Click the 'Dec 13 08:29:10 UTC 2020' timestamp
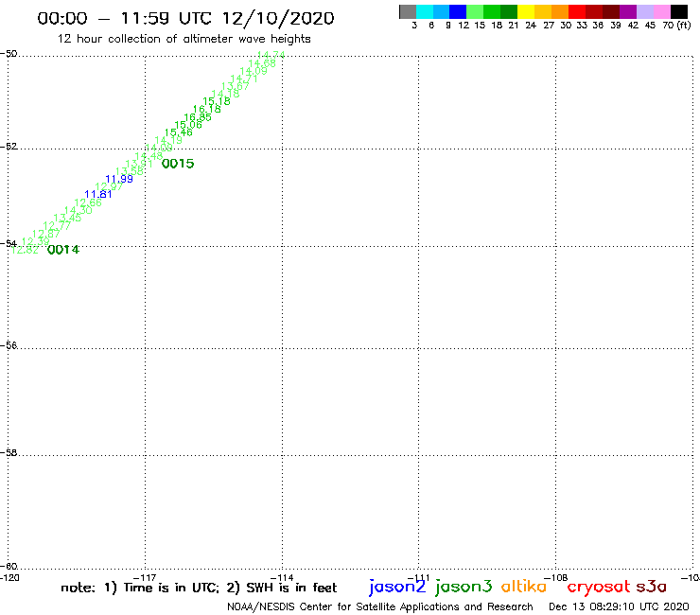This screenshot has width=700, height=615. click(620, 606)
